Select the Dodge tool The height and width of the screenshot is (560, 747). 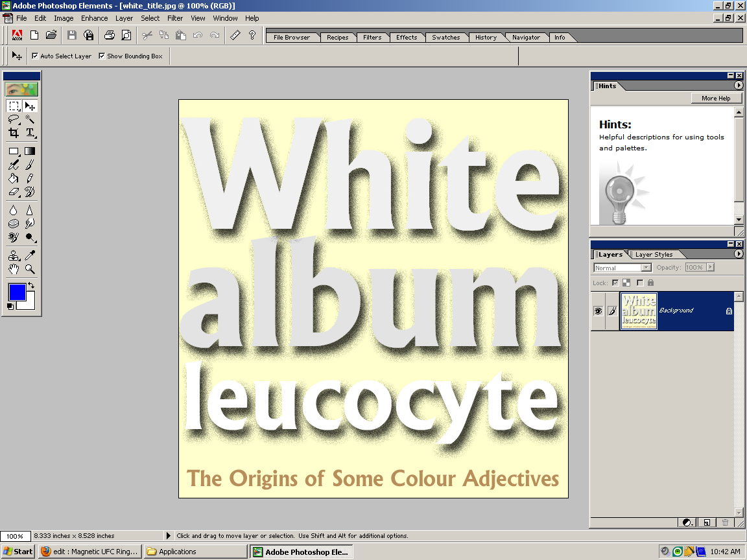tap(30, 237)
